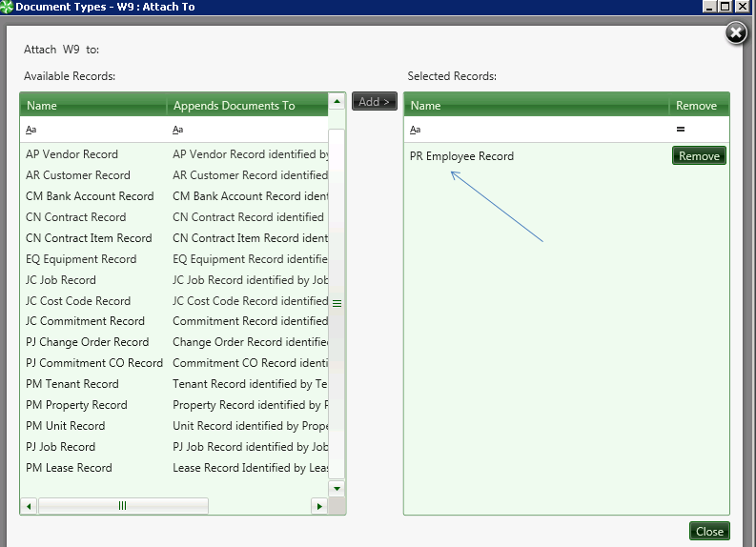This screenshot has height=547, width=756.
Task: Close the window with title bar X
Action: (x=742, y=7)
